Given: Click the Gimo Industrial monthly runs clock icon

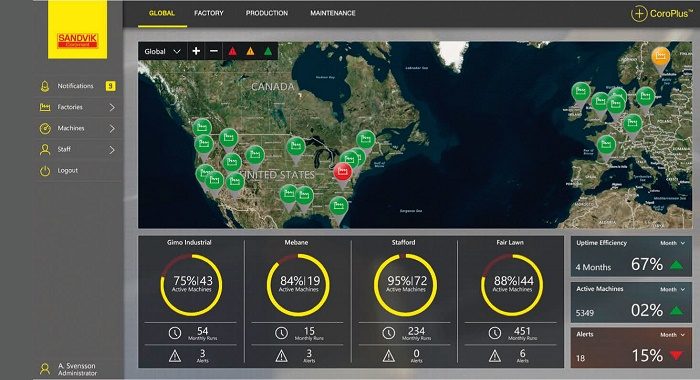Looking at the screenshot, I should (175, 333).
